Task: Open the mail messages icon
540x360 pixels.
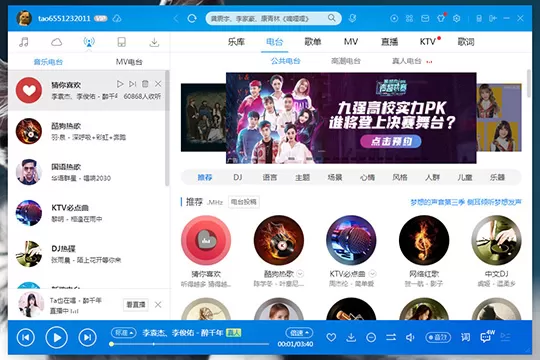Action: (425, 18)
